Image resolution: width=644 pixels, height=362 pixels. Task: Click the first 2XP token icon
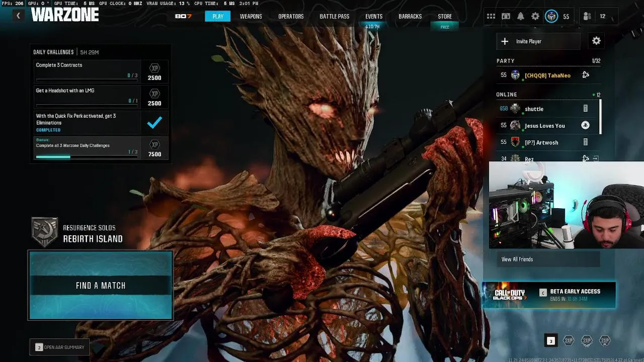(569, 340)
